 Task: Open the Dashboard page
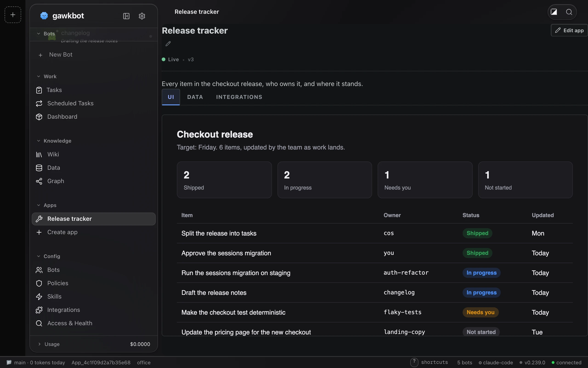tap(93, 117)
